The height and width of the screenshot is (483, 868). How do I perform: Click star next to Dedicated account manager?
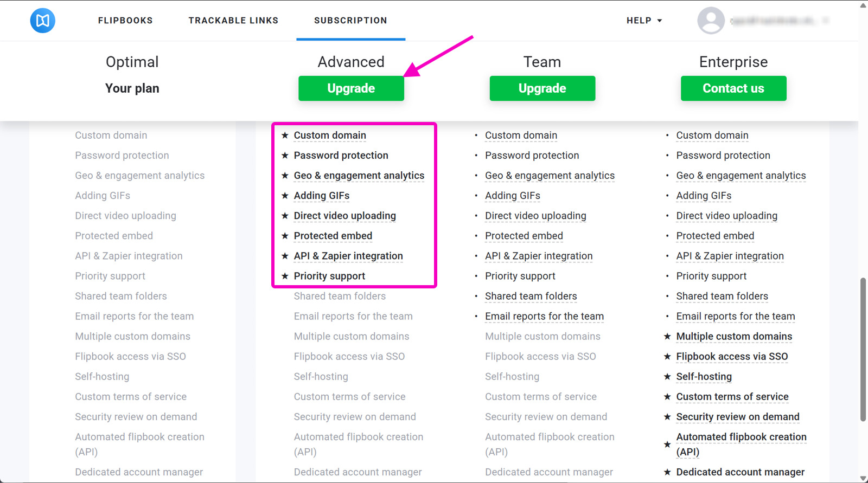[x=667, y=472]
